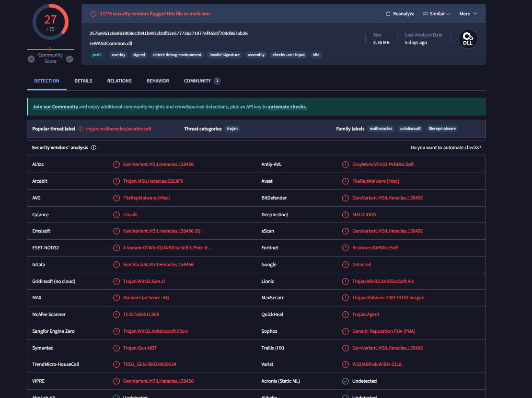The image size is (532, 398).
Task: Select the overlay tag
Action: click(118, 55)
